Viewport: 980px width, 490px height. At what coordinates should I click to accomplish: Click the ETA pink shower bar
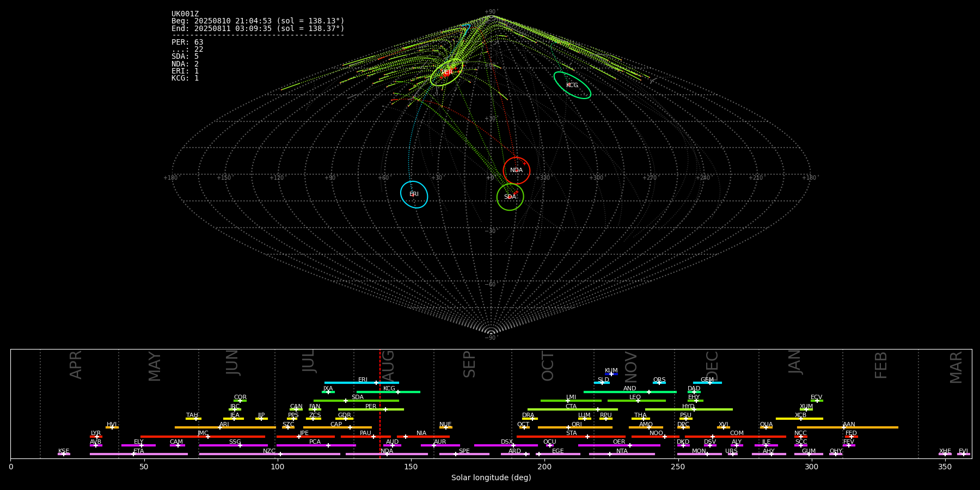click(139, 454)
